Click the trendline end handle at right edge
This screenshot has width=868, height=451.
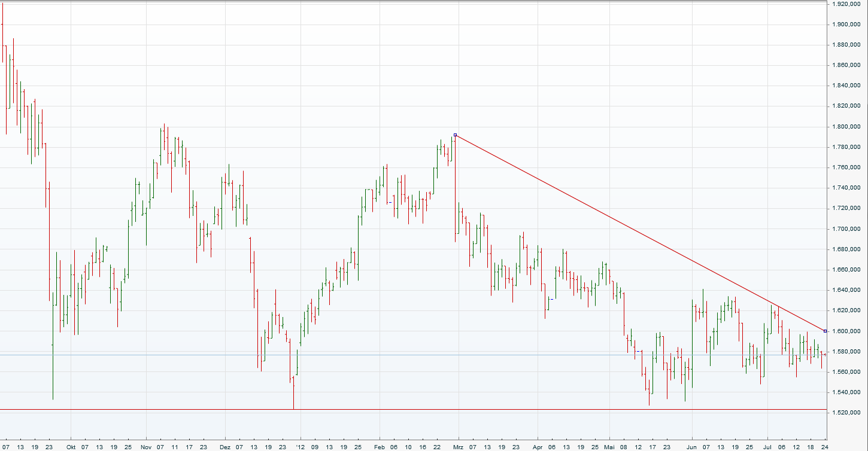(x=825, y=331)
